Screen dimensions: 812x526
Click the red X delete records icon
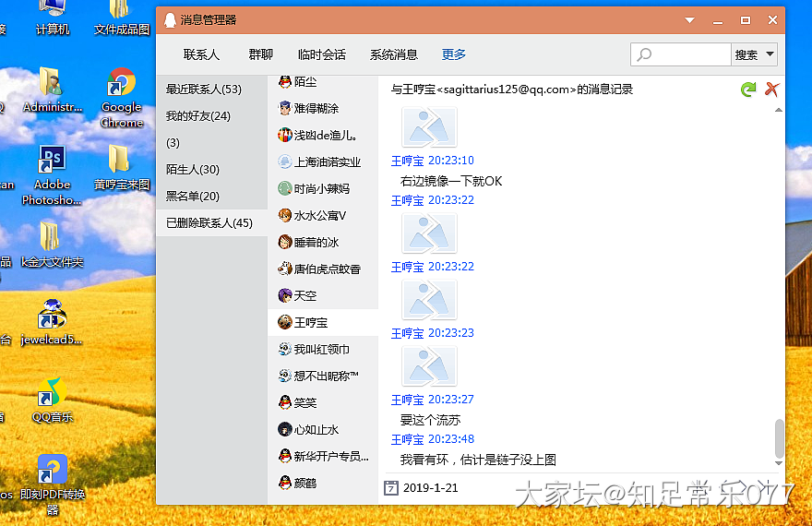[771, 89]
